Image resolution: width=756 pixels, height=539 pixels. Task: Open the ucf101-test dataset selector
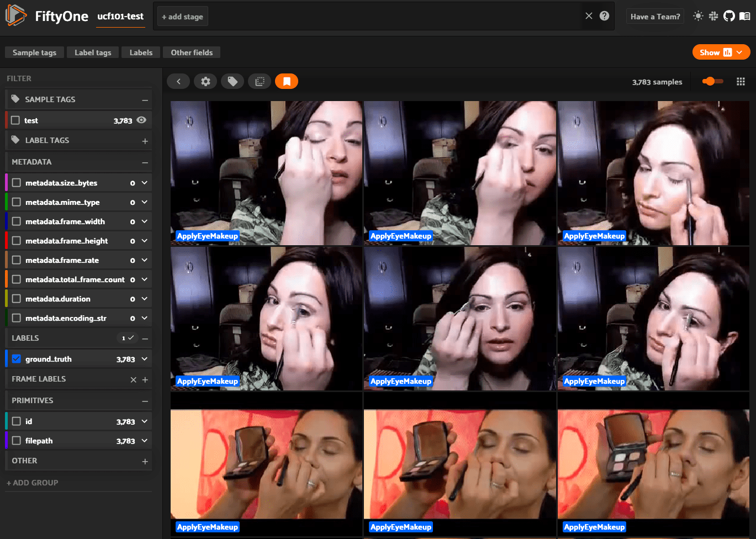120,17
